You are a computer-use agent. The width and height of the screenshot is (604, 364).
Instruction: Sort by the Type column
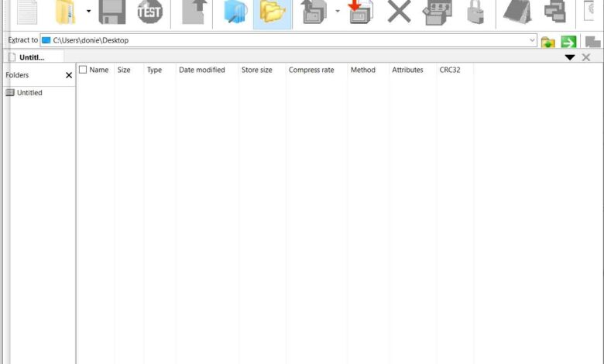[154, 70]
